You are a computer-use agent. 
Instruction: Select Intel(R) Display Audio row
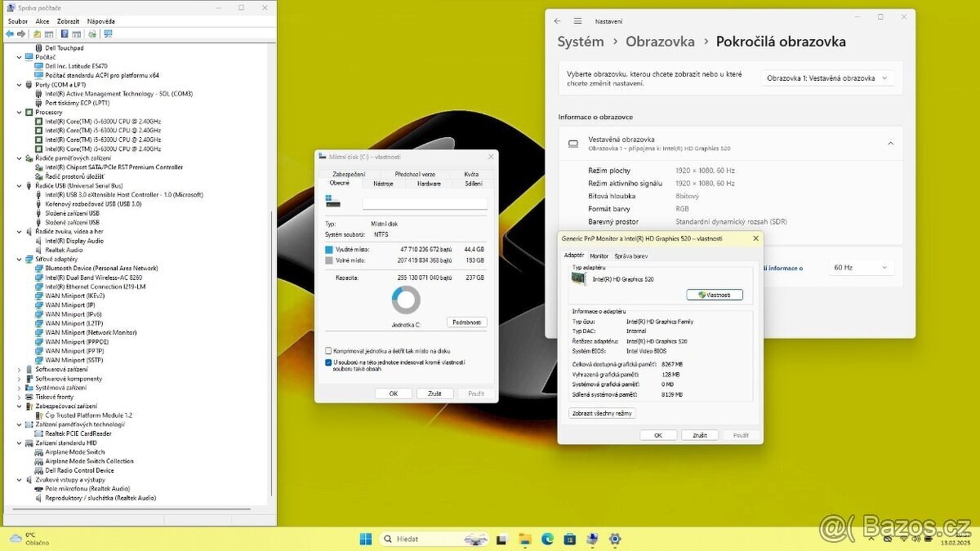pyautogui.click(x=74, y=241)
